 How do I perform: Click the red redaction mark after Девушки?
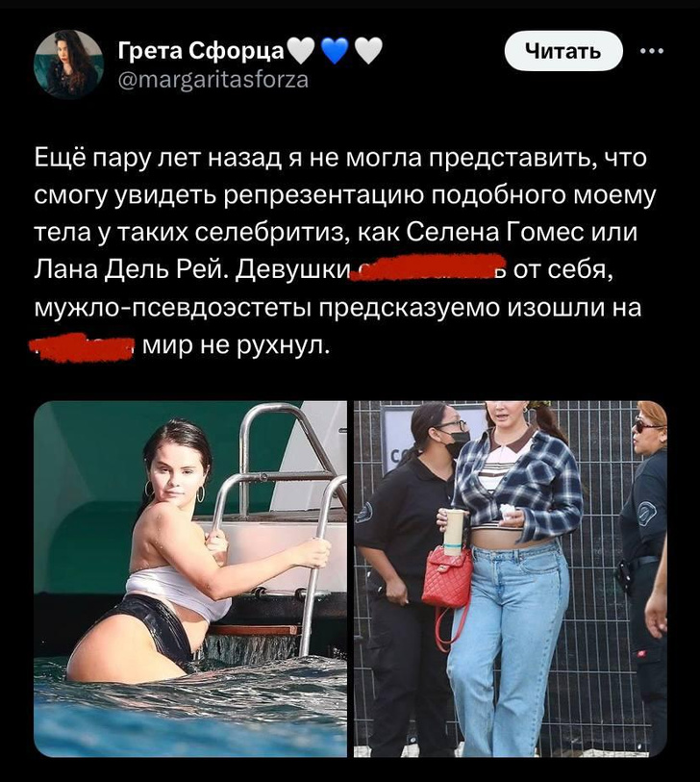click(429, 267)
